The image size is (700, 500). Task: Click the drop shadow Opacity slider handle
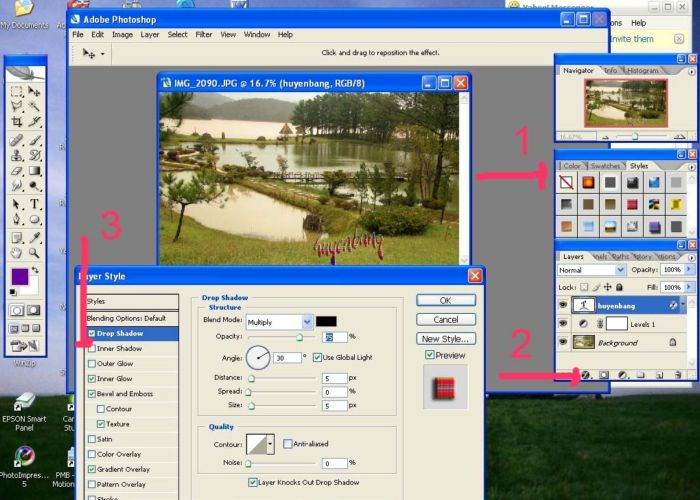point(300,337)
